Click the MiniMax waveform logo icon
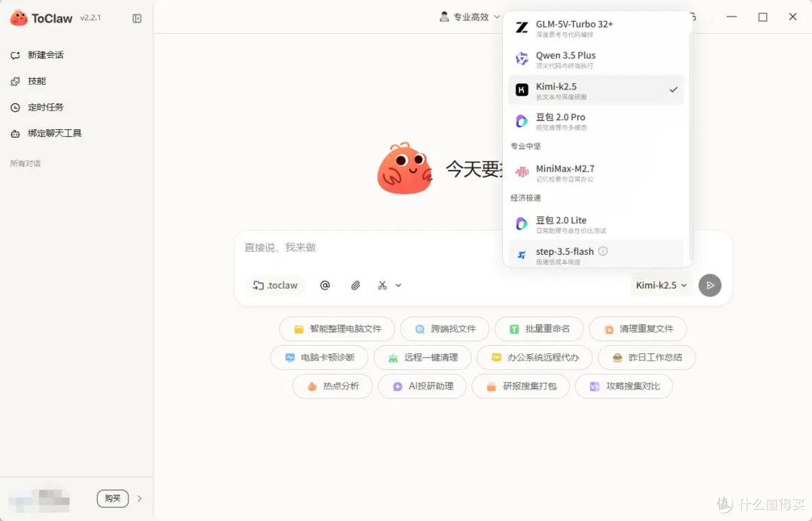The height and width of the screenshot is (521, 812). coord(522,172)
